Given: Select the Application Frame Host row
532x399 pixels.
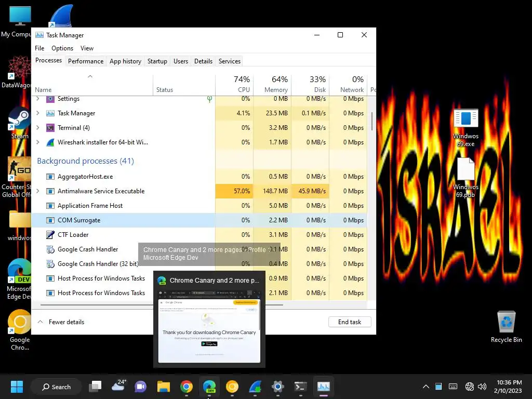Looking at the screenshot, I should [199, 206].
